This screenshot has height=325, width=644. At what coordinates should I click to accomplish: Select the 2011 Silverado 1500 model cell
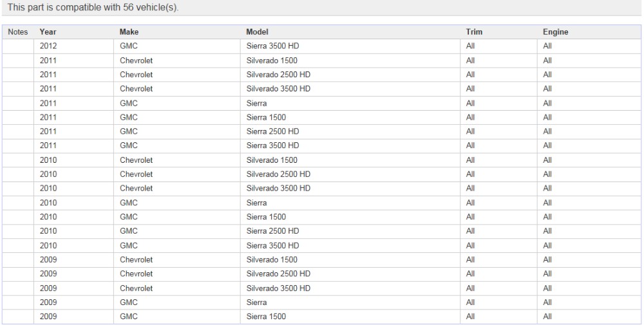[x=272, y=60]
